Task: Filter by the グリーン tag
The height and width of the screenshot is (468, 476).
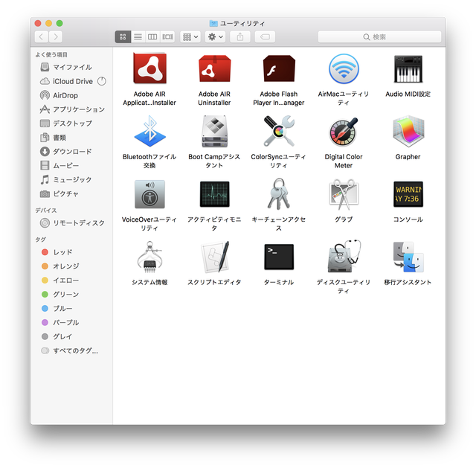Action: coord(71,295)
